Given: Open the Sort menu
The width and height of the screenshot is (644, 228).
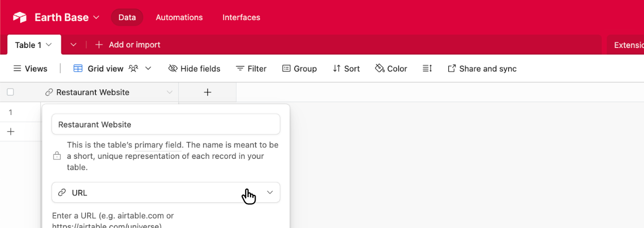Looking at the screenshot, I should pyautogui.click(x=346, y=69).
